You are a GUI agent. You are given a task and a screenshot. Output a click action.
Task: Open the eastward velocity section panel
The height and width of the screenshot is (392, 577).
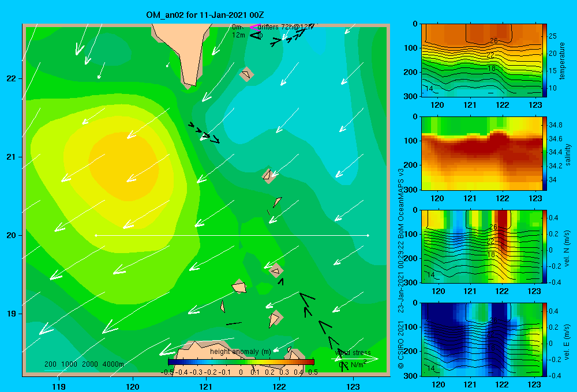481,340
